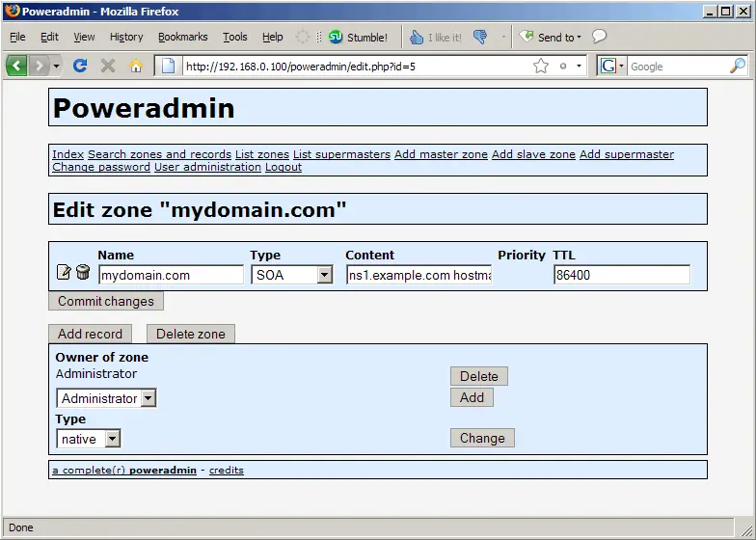This screenshot has width=756, height=540.
Task: Open the zone type native dropdown
Action: (x=112, y=439)
